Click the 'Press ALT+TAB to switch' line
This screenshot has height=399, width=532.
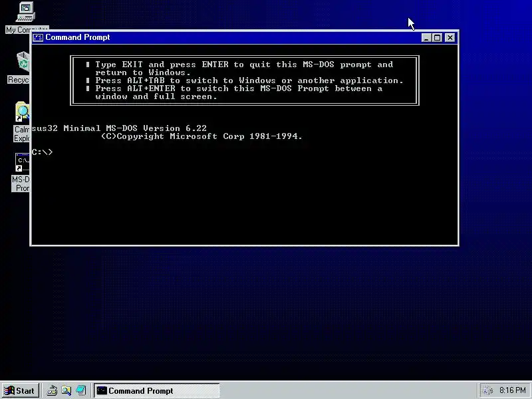(x=249, y=80)
